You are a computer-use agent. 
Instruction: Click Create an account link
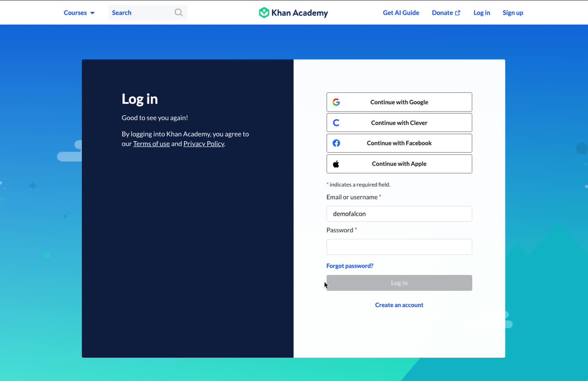click(x=399, y=305)
